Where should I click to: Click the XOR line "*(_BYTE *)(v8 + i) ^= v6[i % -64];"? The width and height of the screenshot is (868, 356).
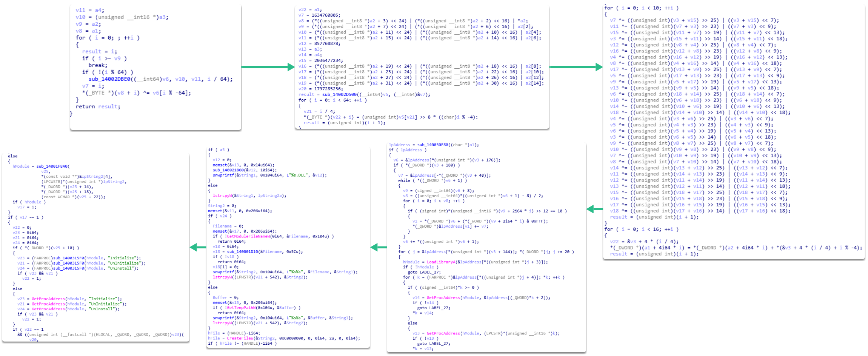click(137, 93)
